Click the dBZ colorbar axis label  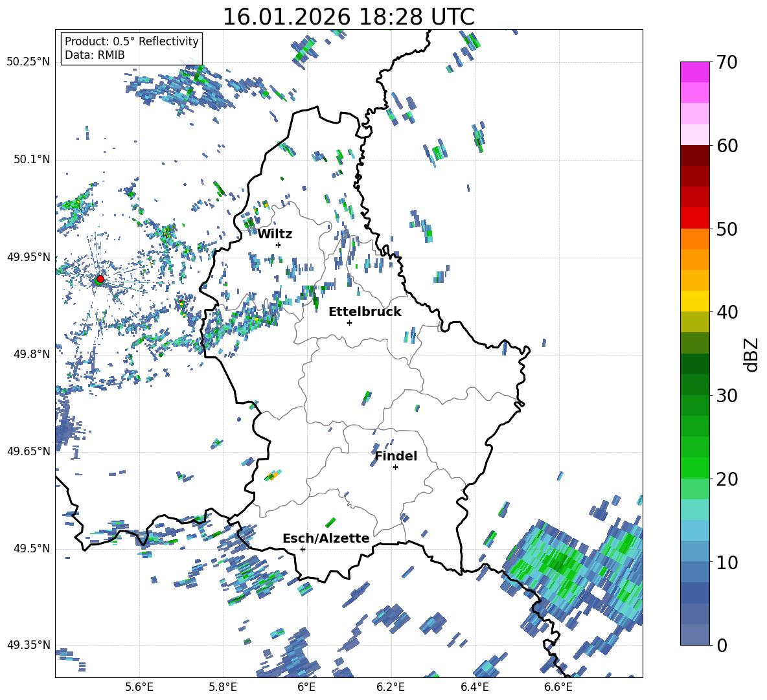[x=752, y=354]
